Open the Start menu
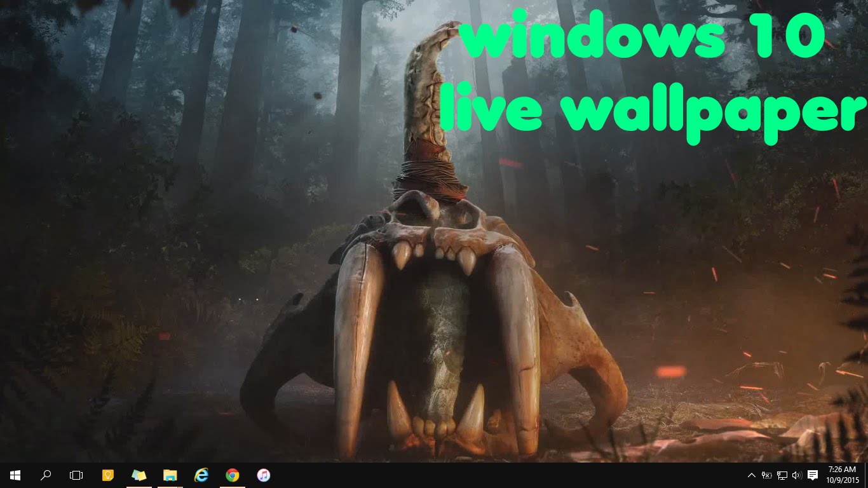The image size is (868, 488). (x=14, y=475)
